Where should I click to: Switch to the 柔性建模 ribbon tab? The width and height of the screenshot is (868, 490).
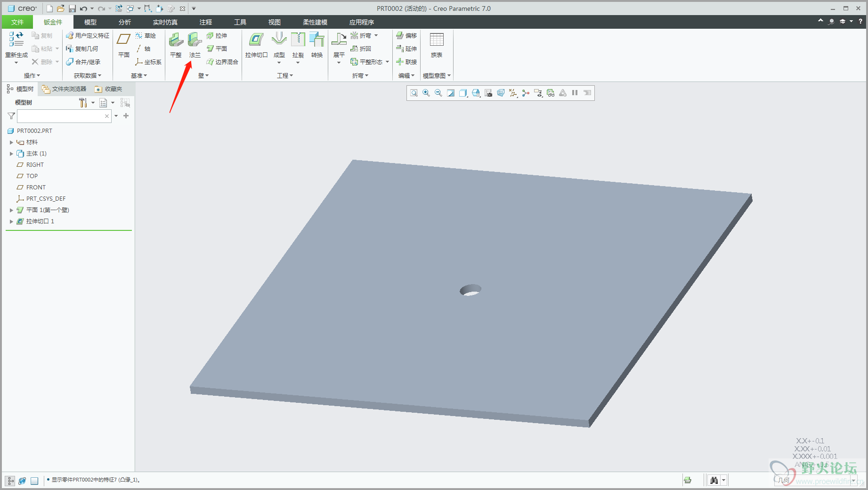pos(315,22)
